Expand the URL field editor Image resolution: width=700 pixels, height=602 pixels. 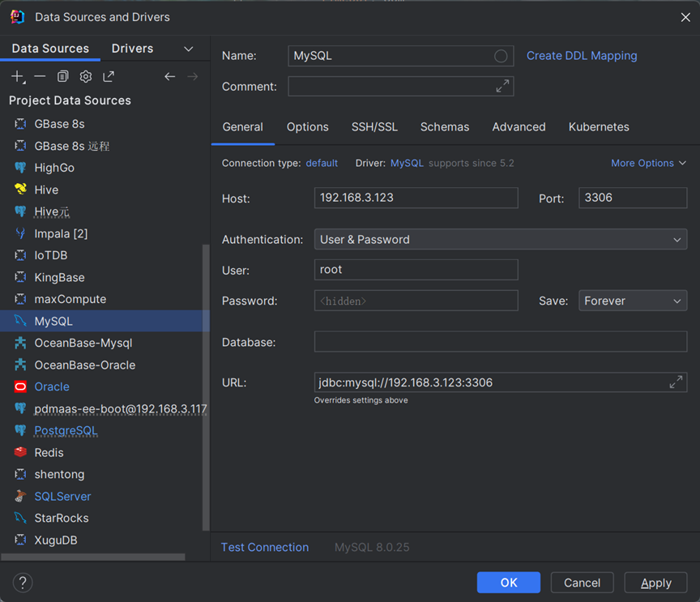676,382
